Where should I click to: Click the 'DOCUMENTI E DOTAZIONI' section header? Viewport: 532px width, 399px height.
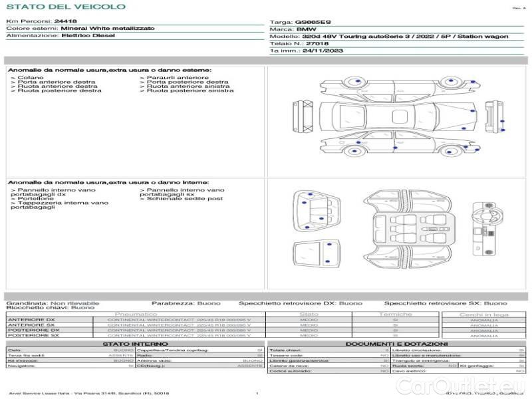coord(396,344)
